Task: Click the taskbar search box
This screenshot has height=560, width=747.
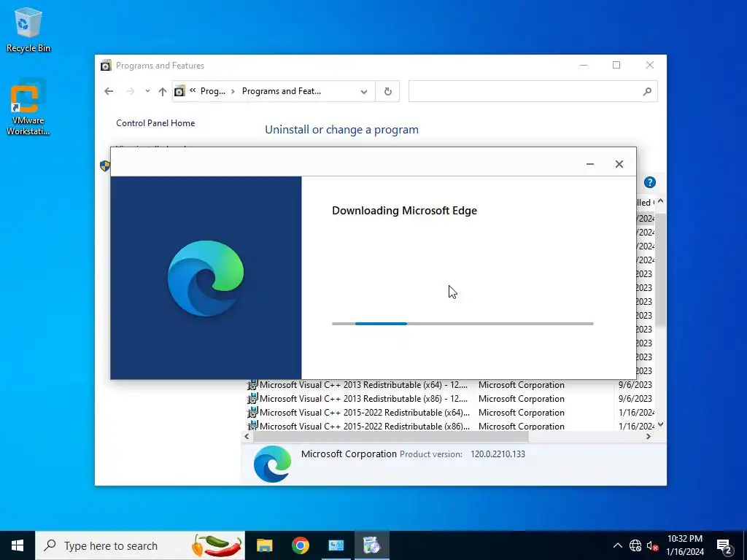Action: 140,545
